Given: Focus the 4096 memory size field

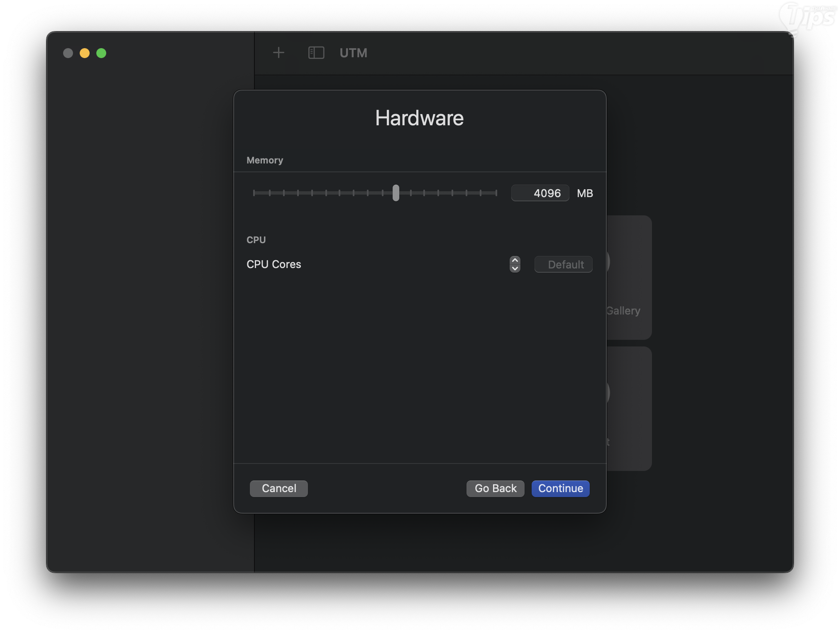Looking at the screenshot, I should coord(540,193).
